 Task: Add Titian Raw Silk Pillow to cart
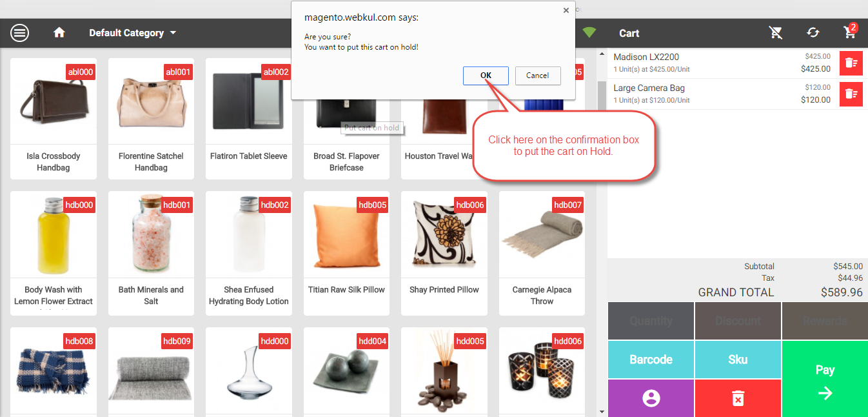346,254
